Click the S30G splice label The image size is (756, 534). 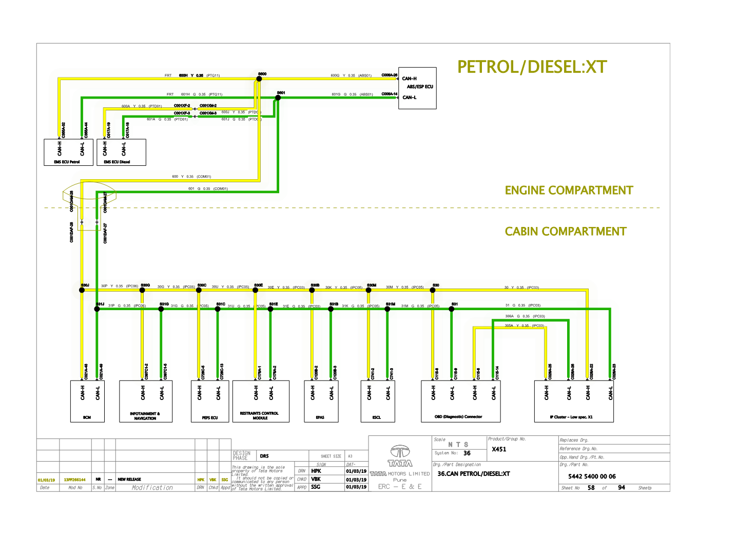click(145, 285)
